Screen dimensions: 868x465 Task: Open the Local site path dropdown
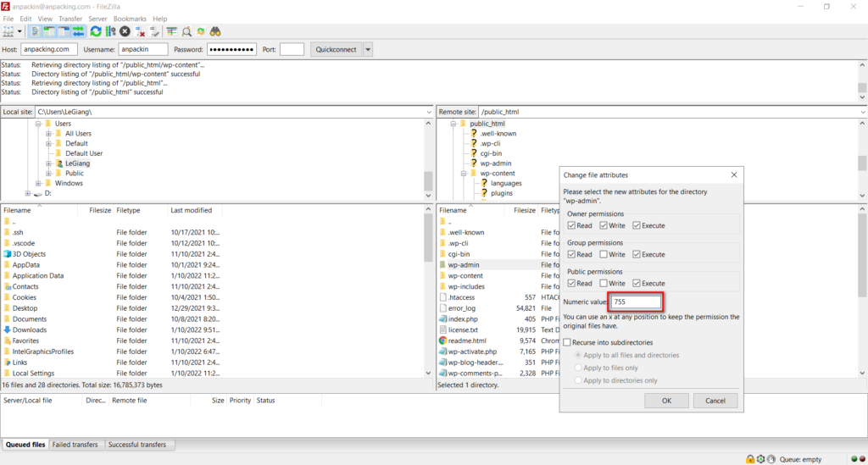click(x=428, y=112)
